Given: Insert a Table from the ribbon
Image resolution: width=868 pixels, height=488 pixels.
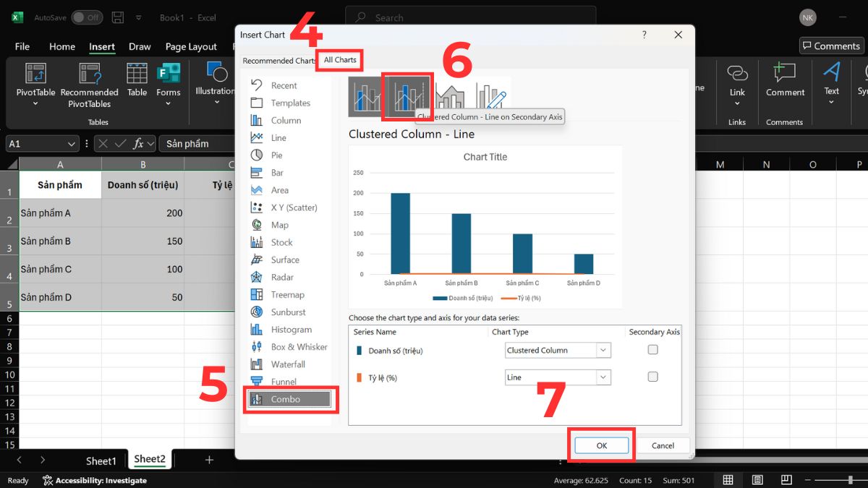Looking at the screenshot, I should tap(137, 80).
